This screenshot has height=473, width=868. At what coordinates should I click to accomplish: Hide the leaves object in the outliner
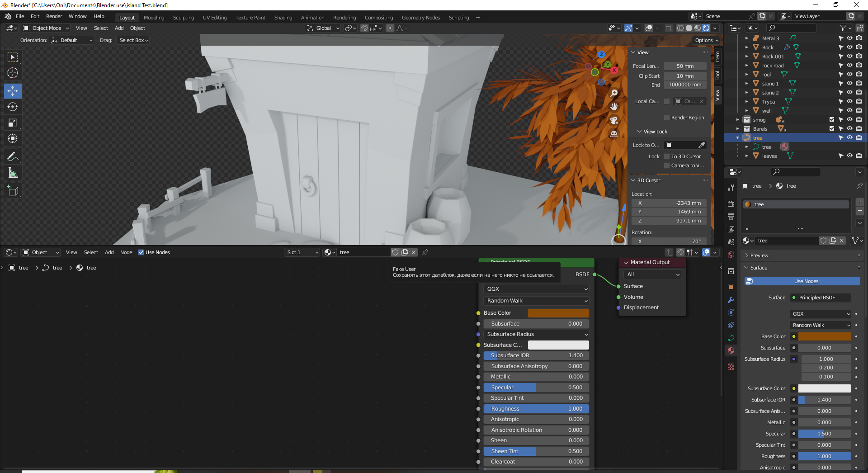[x=849, y=156]
